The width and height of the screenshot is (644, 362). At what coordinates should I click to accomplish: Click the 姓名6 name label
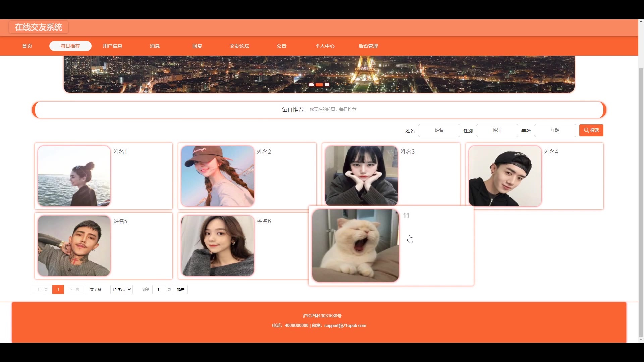[264, 221]
